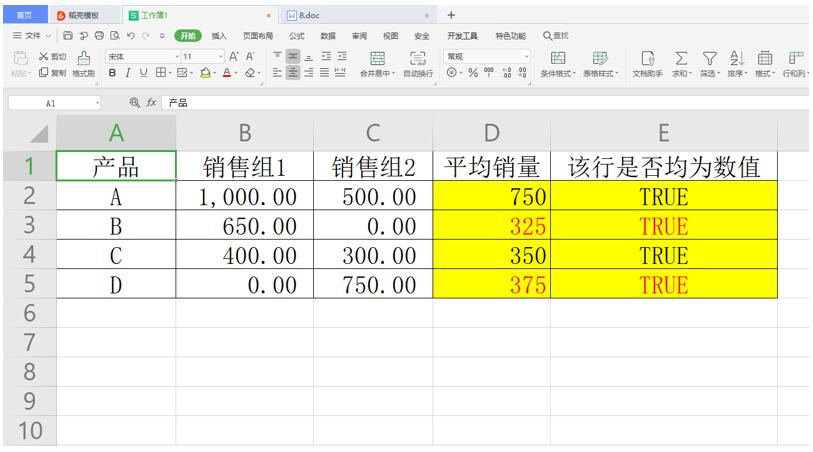Open the Borders dropdown arrow
The width and height of the screenshot is (813, 452).
(170, 73)
